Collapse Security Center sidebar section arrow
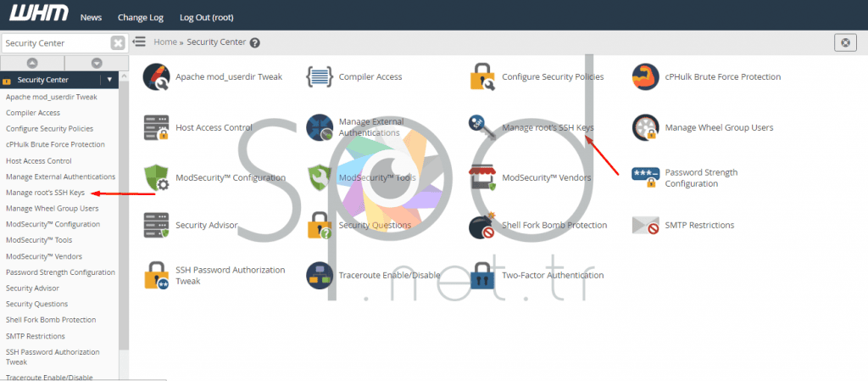The width and height of the screenshot is (868, 381). pyautogui.click(x=109, y=80)
